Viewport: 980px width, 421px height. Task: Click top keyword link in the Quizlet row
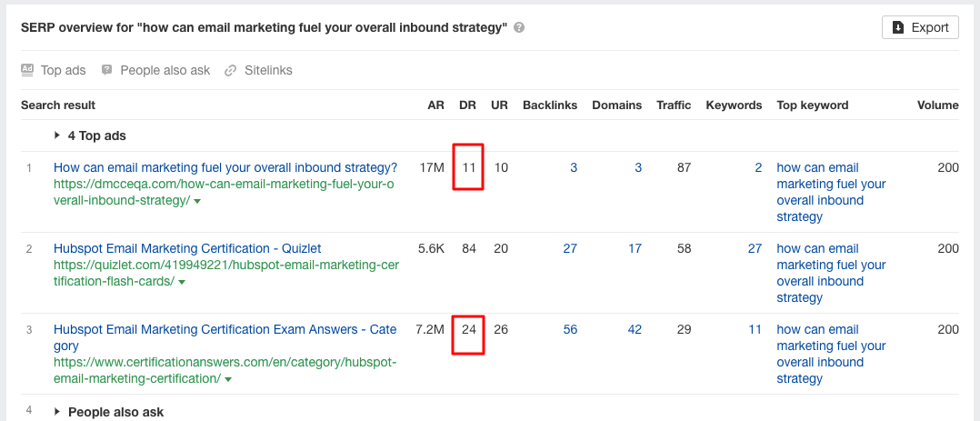830,273
